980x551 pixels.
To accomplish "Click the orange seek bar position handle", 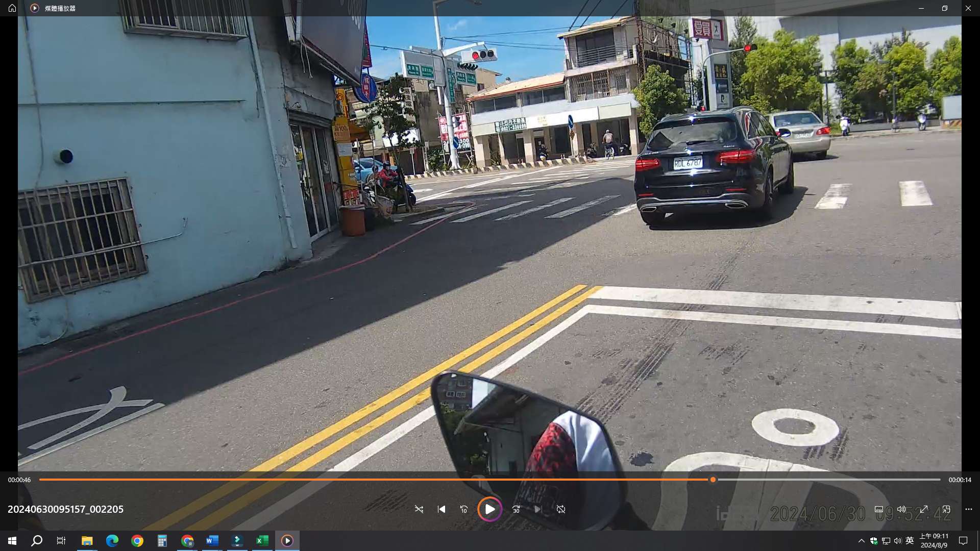I will click(713, 480).
